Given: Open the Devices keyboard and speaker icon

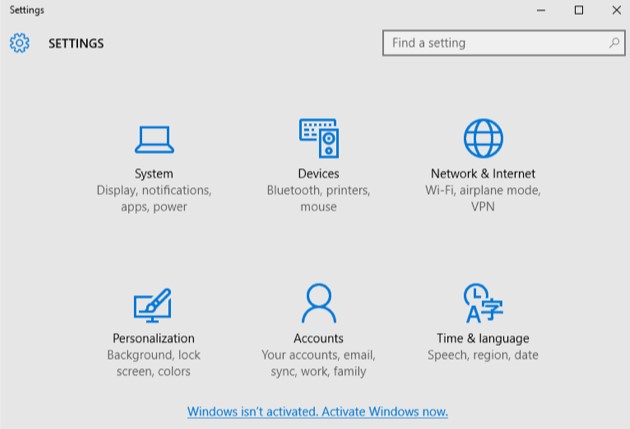Looking at the screenshot, I should tap(319, 138).
